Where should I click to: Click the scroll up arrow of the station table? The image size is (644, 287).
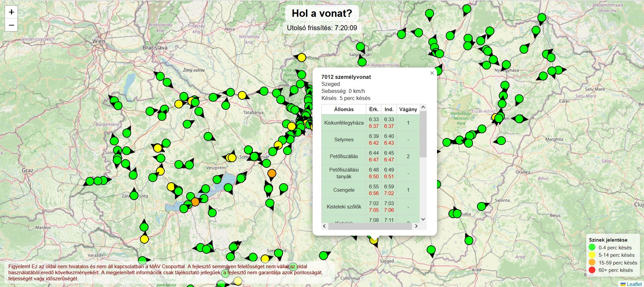click(x=423, y=107)
